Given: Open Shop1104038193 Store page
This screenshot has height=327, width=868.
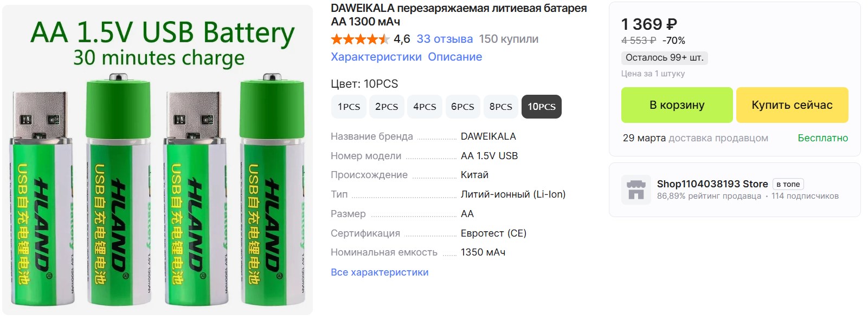Looking at the screenshot, I should tap(712, 184).
